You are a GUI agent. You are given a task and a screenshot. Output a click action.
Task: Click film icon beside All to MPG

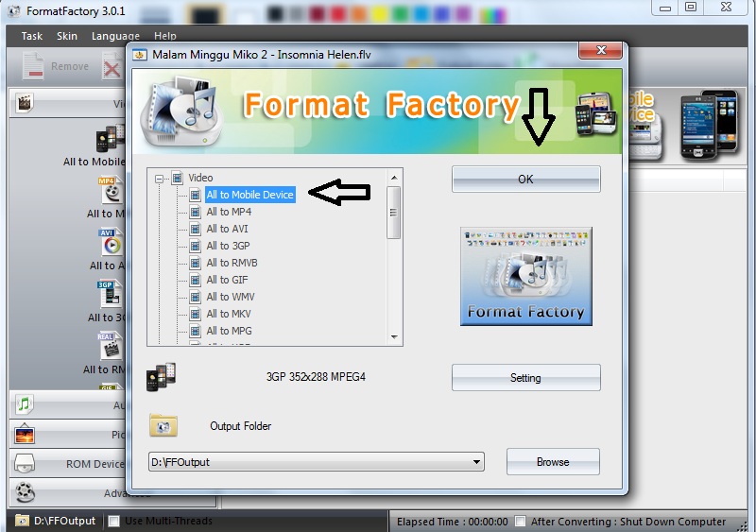pyautogui.click(x=195, y=331)
